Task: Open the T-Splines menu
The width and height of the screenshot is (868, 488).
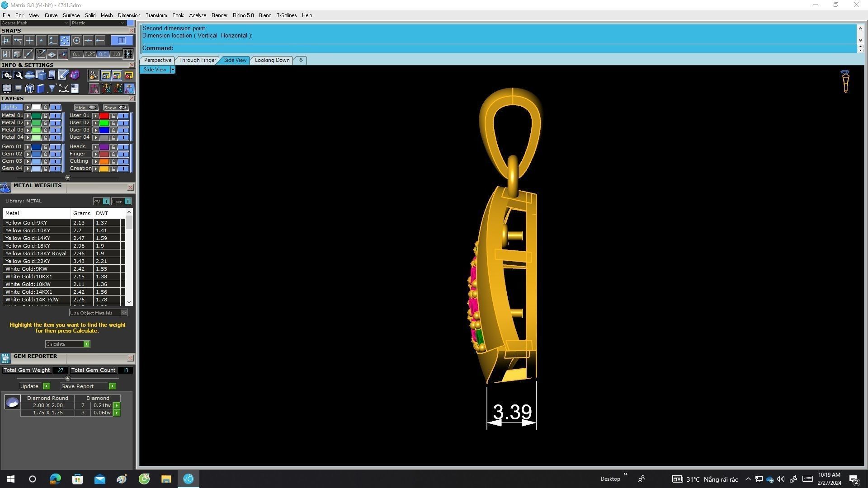Action: tap(286, 15)
